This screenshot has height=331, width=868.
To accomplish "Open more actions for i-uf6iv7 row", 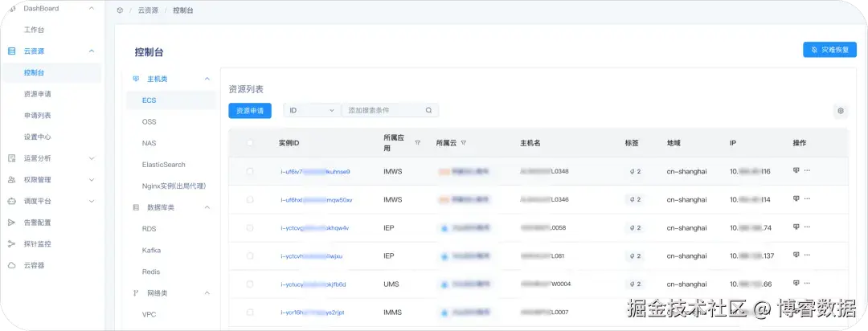I will (x=807, y=170).
